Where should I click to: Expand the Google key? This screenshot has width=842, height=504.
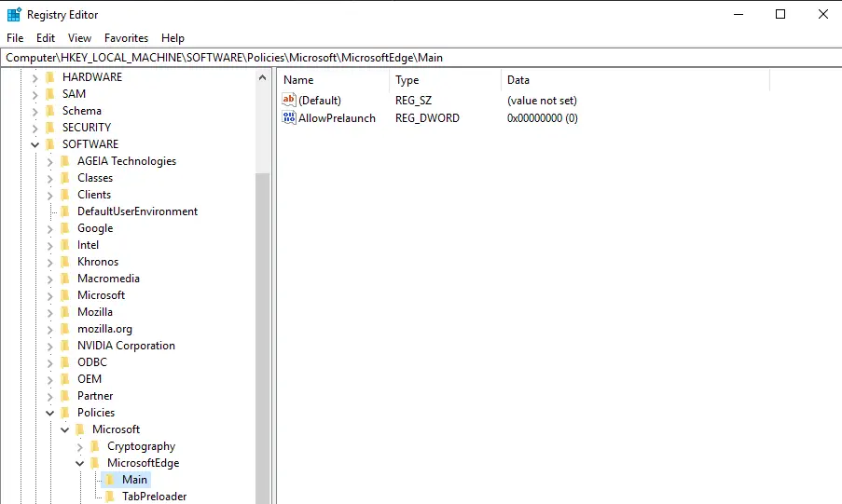click(50, 228)
